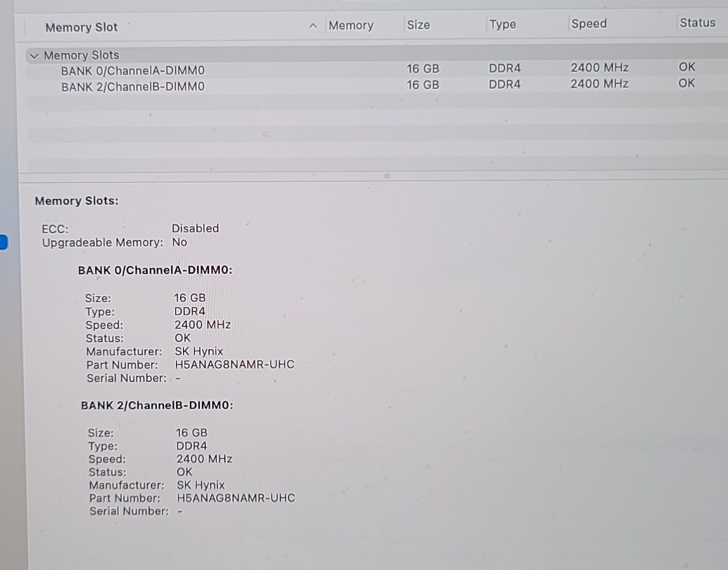Image resolution: width=728 pixels, height=570 pixels.
Task: Collapse the Memory Slots disclosure chevron
Action: pyautogui.click(x=34, y=56)
